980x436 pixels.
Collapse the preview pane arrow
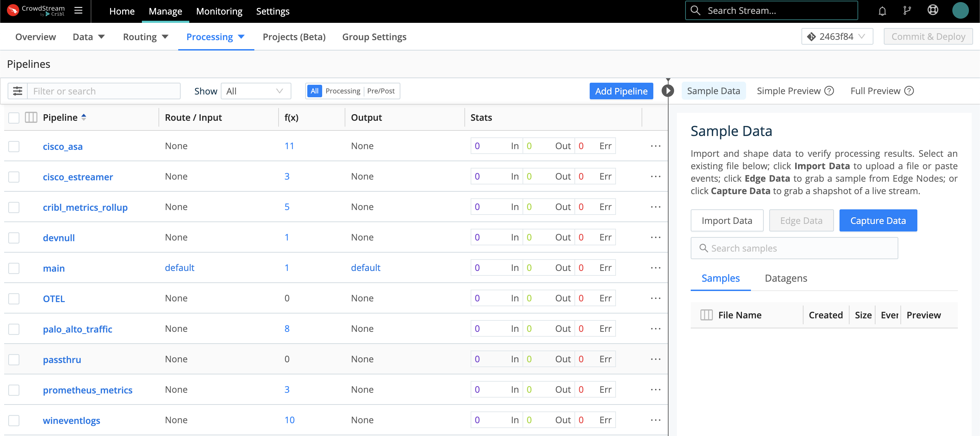(668, 91)
